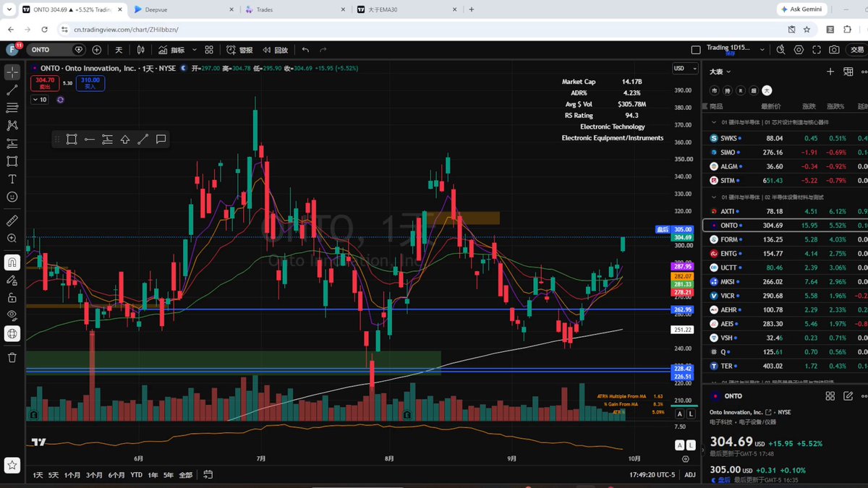Toggle magnet mode for drawings
The height and width of the screenshot is (488, 868).
coord(12,262)
